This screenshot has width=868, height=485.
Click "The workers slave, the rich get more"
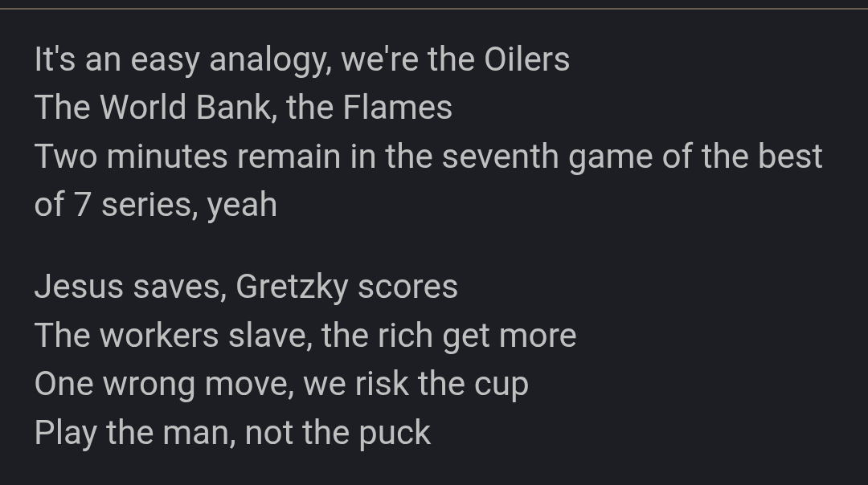(x=305, y=336)
